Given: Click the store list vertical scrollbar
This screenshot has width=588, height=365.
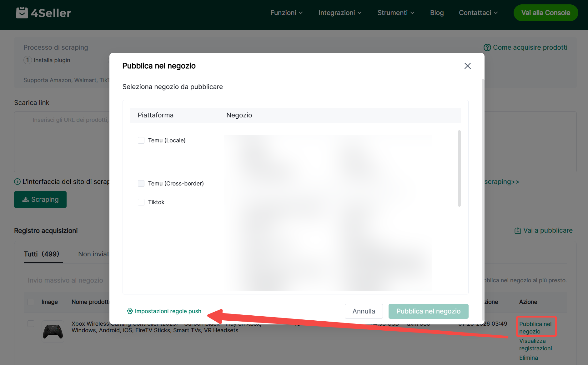Looking at the screenshot, I should coord(459,169).
